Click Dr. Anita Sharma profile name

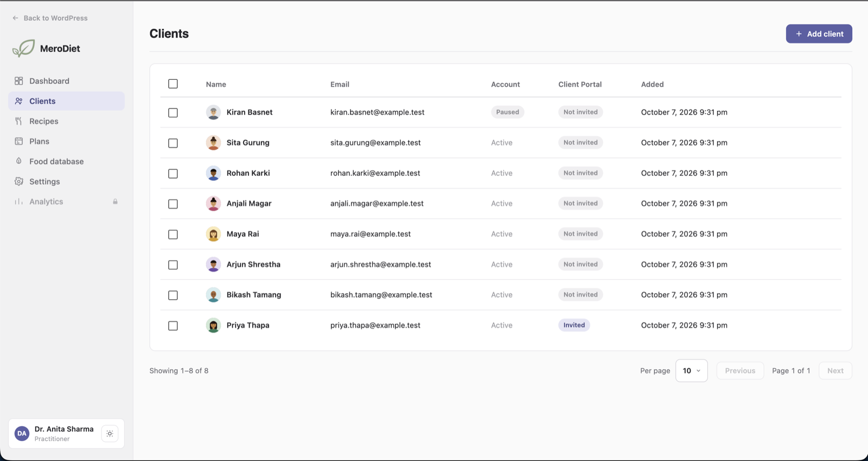pos(64,429)
